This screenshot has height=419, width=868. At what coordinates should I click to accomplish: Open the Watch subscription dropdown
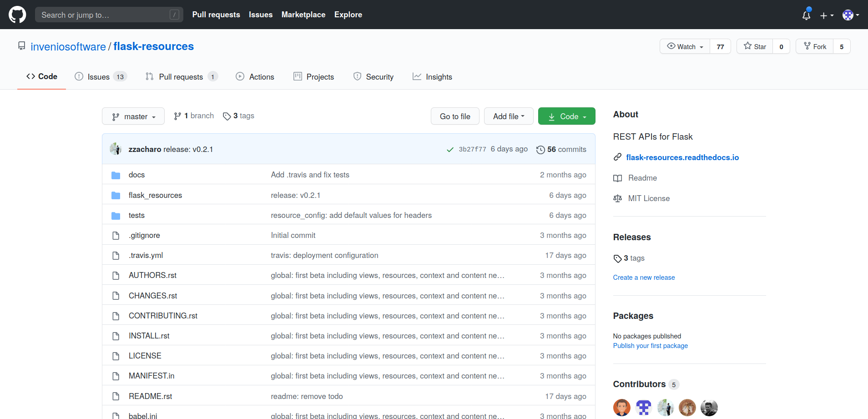pyautogui.click(x=685, y=46)
